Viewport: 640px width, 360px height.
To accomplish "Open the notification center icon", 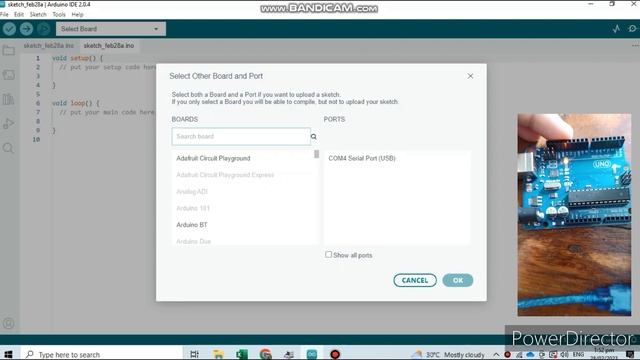I will pyautogui.click(x=631, y=354).
